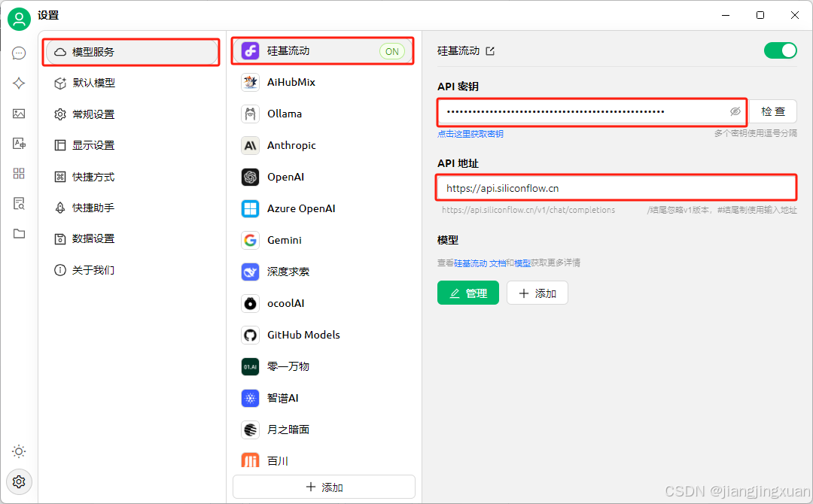813x504 pixels.
Task: Open the mini apps grid icon
Action: click(x=19, y=174)
